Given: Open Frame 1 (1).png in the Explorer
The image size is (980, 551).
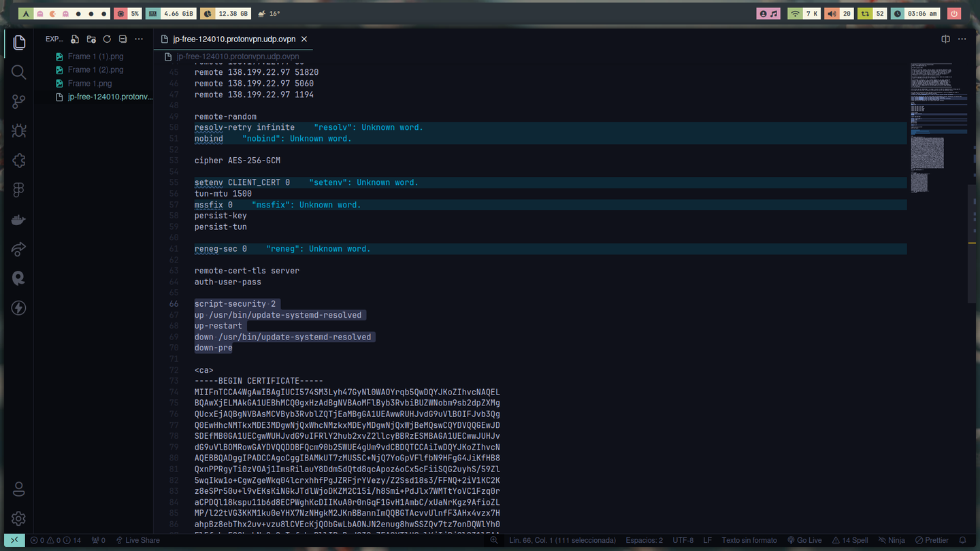Looking at the screenshot, I should (x=95, y=56).
